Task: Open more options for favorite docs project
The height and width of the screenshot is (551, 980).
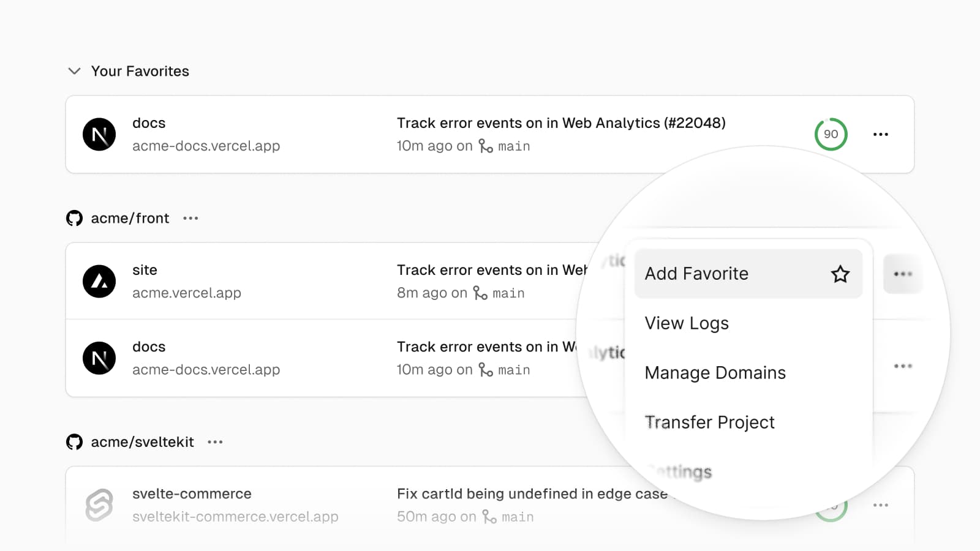Action: pos(880,135)
